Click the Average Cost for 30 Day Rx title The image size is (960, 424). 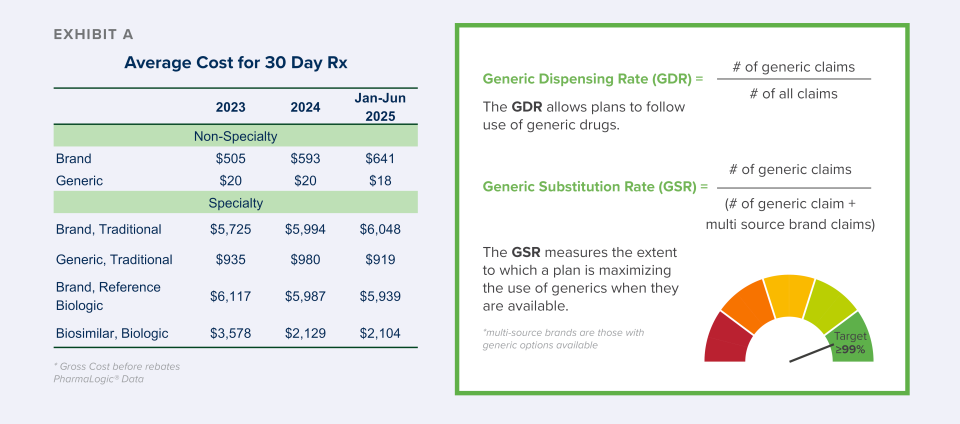[236, 63]
